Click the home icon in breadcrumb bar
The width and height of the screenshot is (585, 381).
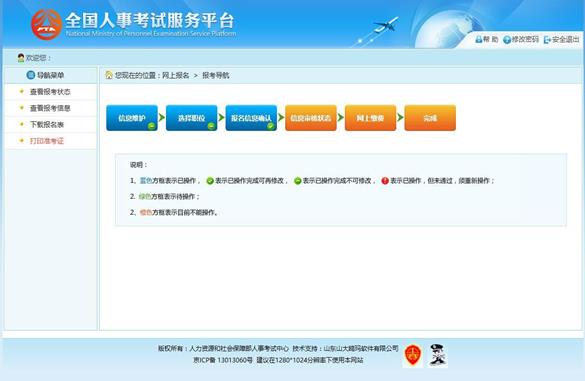(109, 75)
